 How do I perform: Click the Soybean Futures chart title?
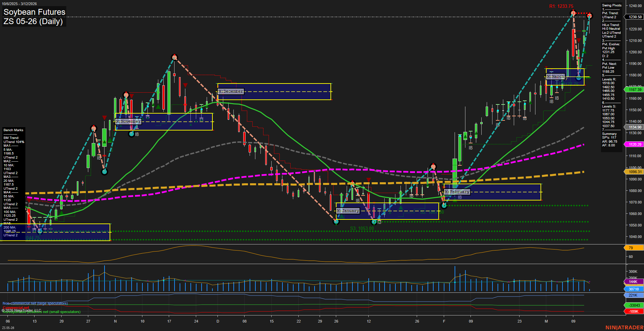[34, 12]
